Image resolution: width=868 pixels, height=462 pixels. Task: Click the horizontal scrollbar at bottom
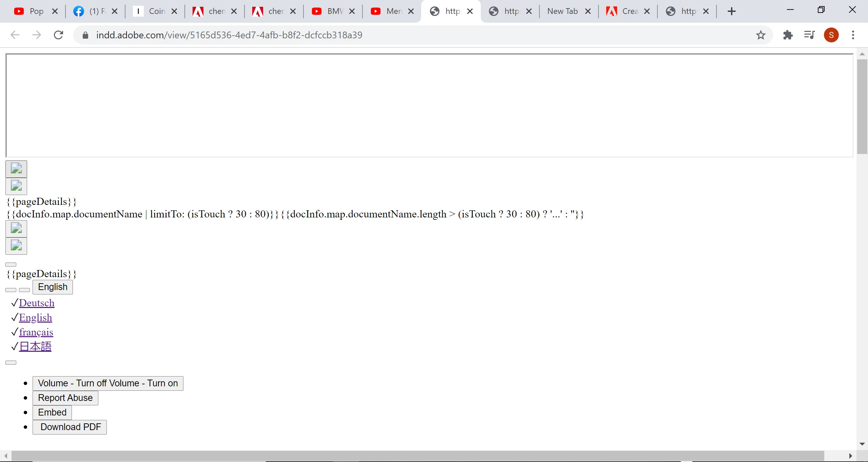(417, 456)
